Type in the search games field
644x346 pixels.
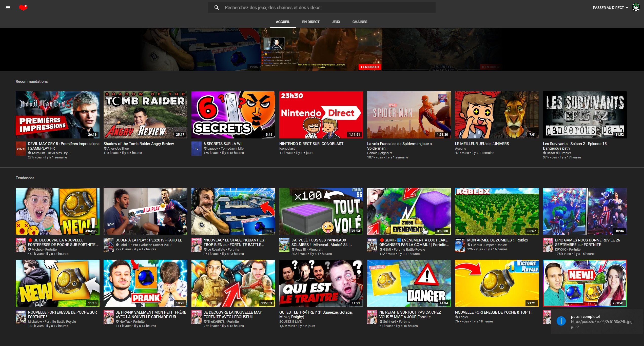327,8
